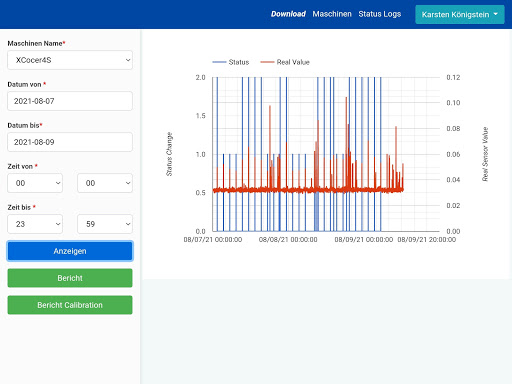Click the 08/08/21 00:00:00 axis label
The height and width of the screenshot is (384, 512).
[288, 240]
